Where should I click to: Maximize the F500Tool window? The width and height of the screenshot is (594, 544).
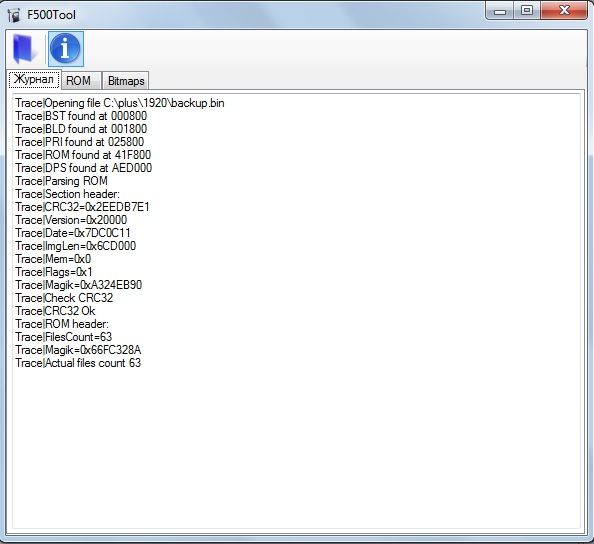point(527,11)
